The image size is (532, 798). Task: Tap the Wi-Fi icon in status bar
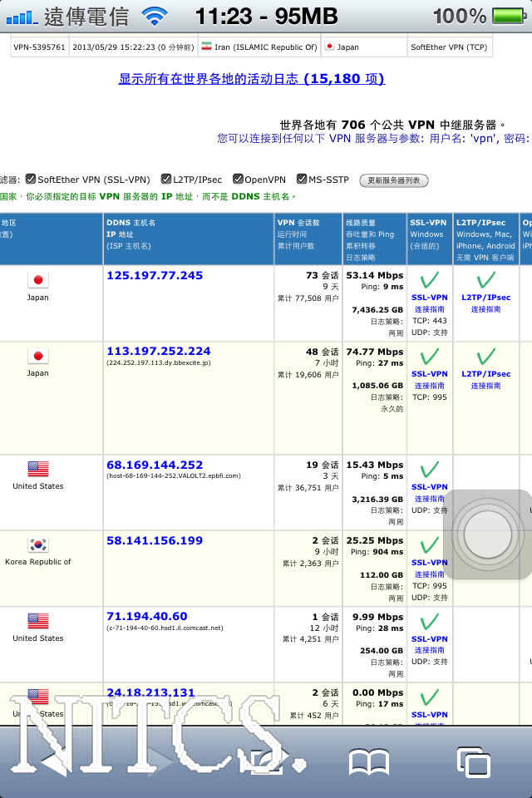(x=155, y=17)
